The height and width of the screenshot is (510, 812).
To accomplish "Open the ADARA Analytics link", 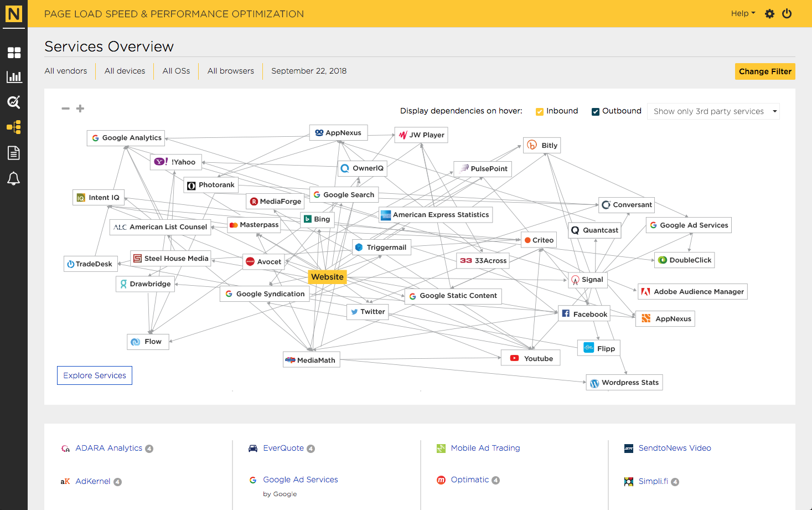I will (109, 448).
